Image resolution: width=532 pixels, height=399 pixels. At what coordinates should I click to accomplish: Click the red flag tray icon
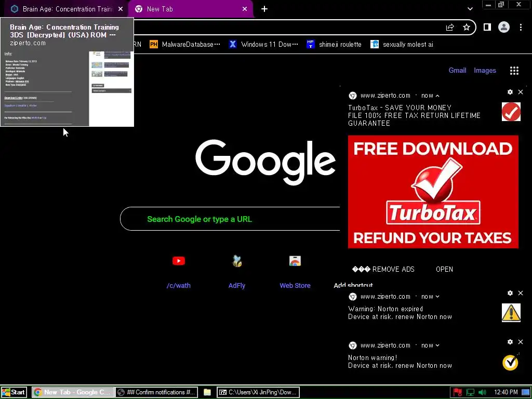pyautogui.click(x=457, y=393)
